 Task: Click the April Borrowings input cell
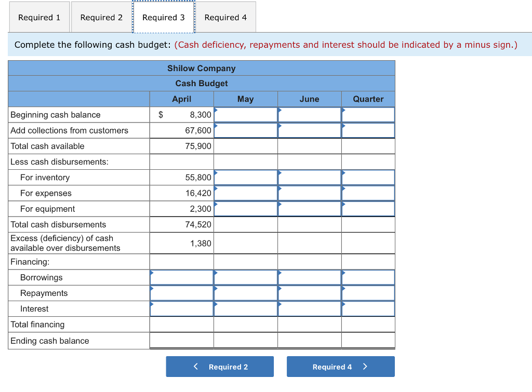click(x=181, y=277)
